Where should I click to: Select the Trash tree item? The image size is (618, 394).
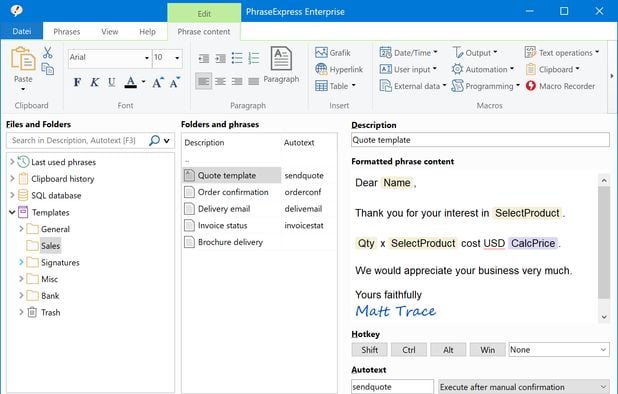50,312
